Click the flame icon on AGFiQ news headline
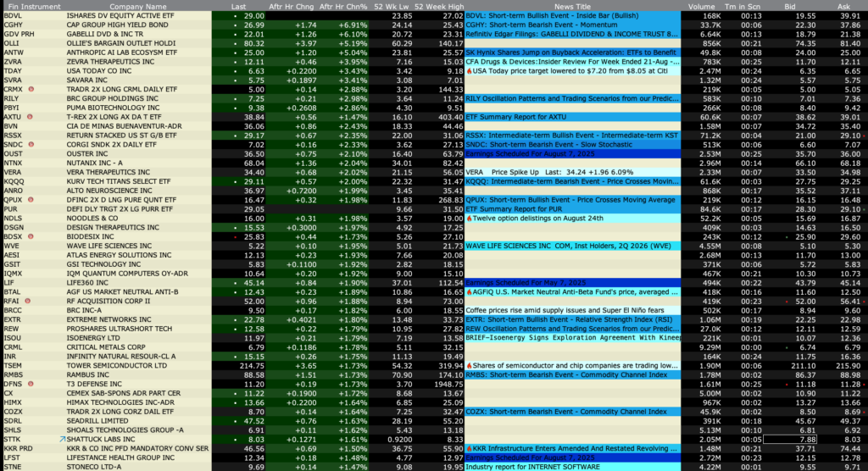Image resolution: width=868 pixels, height=471 pixels. [469, 291]
